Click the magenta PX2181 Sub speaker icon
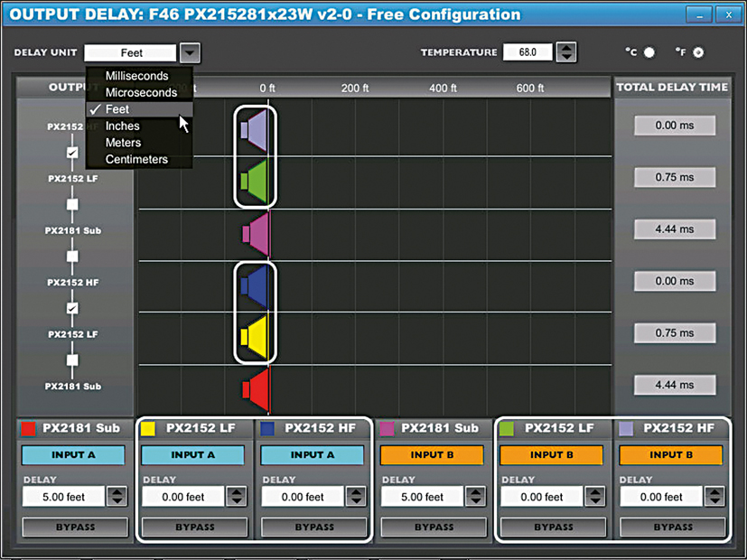Screen dimensions: 747x560 tap(257, 234)
